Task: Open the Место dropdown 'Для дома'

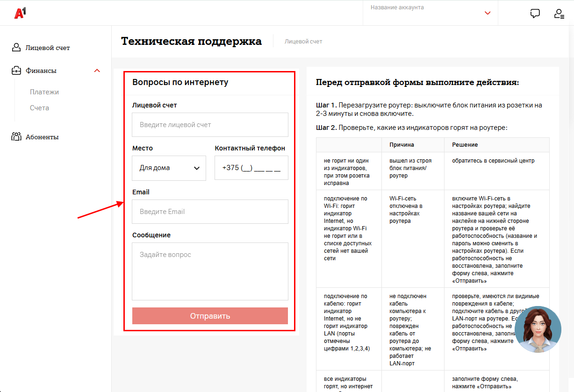Action: pyautogui.click(x=169, y=168)
